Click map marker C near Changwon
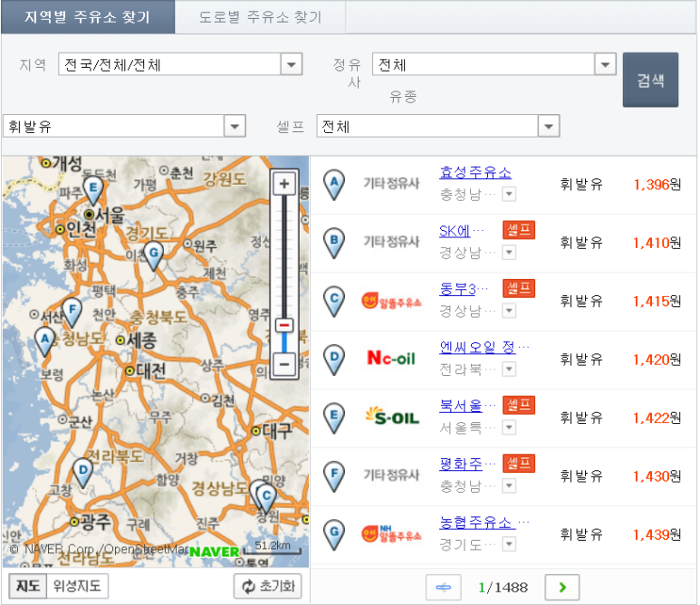This screenshot has height=605, width=700. point(266,498)
